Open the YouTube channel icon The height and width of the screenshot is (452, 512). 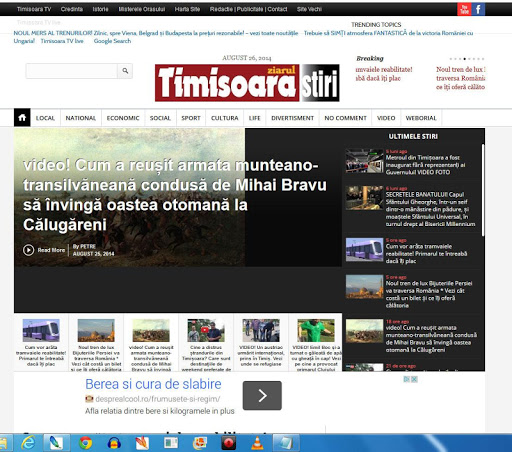click(464, 9)
